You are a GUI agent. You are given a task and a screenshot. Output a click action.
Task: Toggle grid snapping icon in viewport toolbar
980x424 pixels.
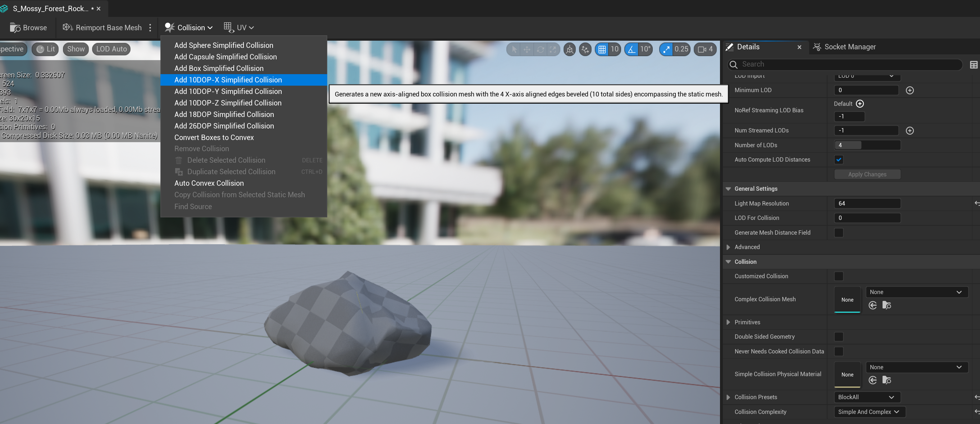[602, 49]
